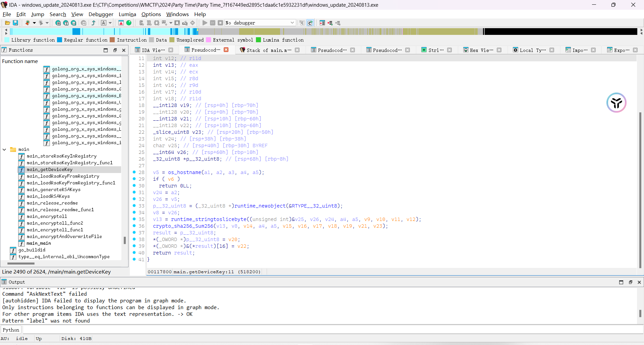
Task: Click the navigation band overview bar
Action: pyautogui.click(x=322, y=32)
